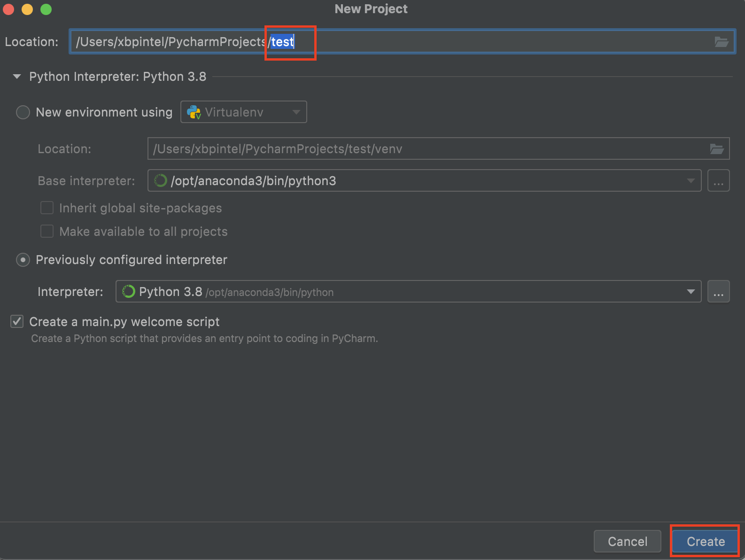Toggle Make available to all projects checkbox
Image resolution: width=745 pixels, height=560 pixels.
47,231
